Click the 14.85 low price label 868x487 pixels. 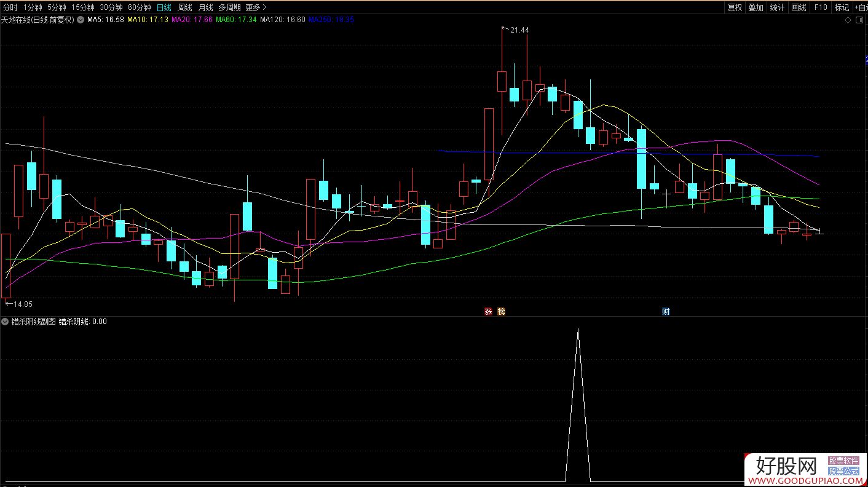click(23, 304)
